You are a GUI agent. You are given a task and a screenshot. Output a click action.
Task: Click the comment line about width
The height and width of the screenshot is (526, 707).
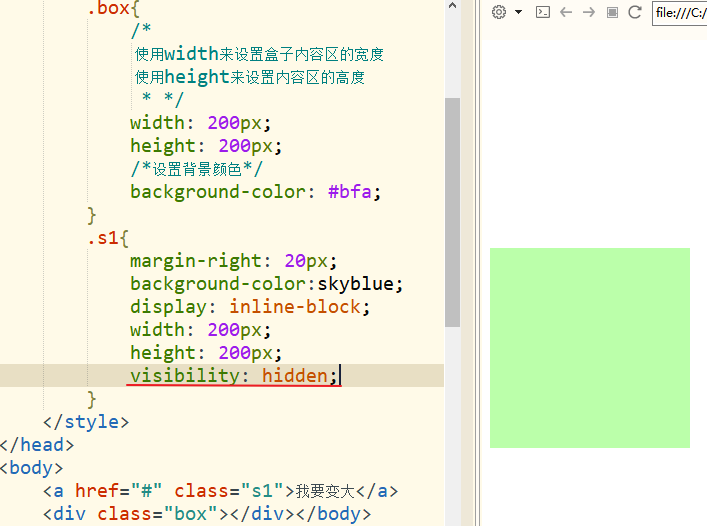click(259, 54)
